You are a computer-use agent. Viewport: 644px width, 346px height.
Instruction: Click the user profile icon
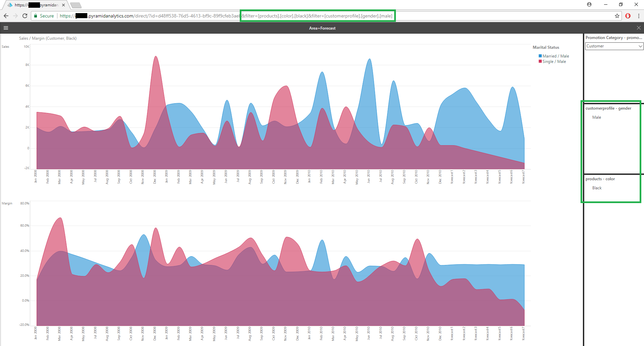pos(589,4)
